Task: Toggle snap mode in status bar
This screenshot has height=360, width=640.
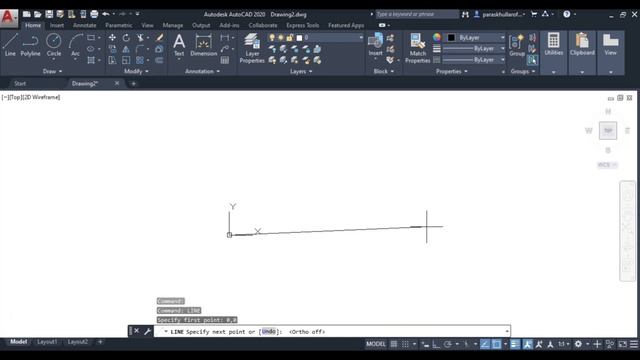Action: coord(405,344)
